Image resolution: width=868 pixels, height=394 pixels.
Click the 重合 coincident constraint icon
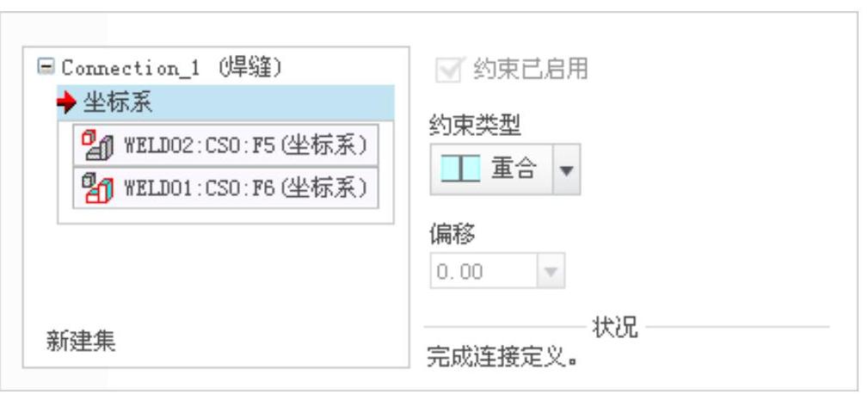click(460, 169)
